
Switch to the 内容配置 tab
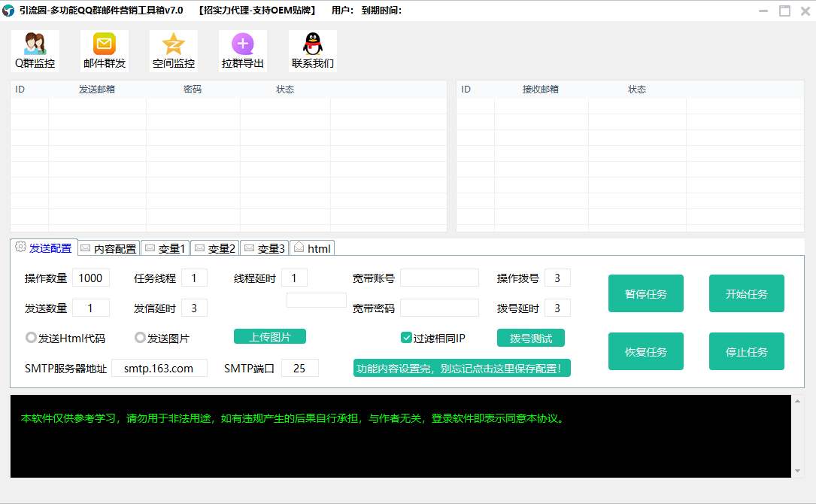coord(109,248)
